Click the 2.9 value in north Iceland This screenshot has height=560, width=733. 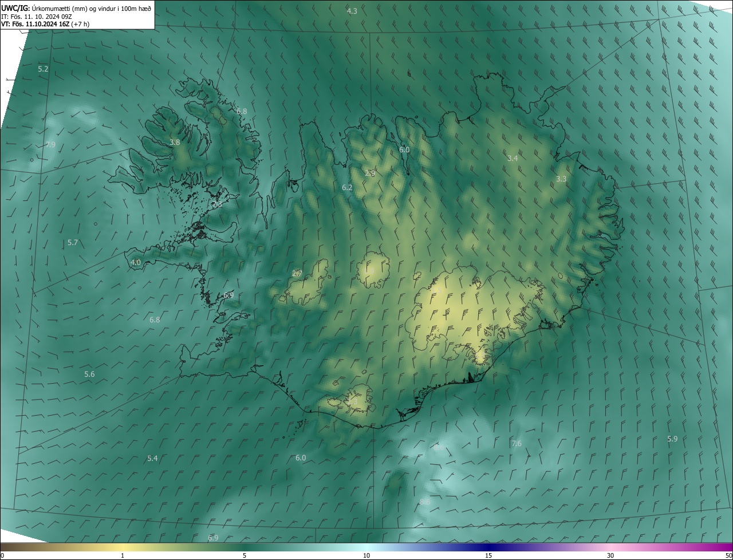370,173
